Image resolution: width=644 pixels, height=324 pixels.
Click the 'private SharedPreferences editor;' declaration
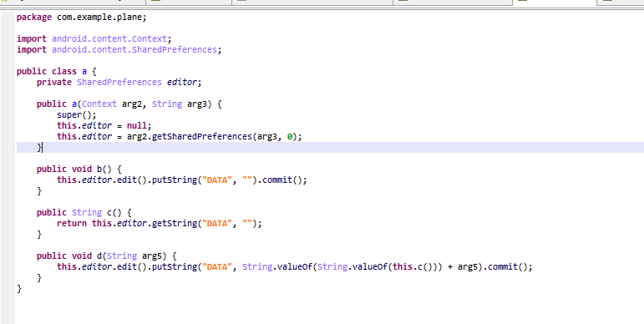(x=119, y=82)
